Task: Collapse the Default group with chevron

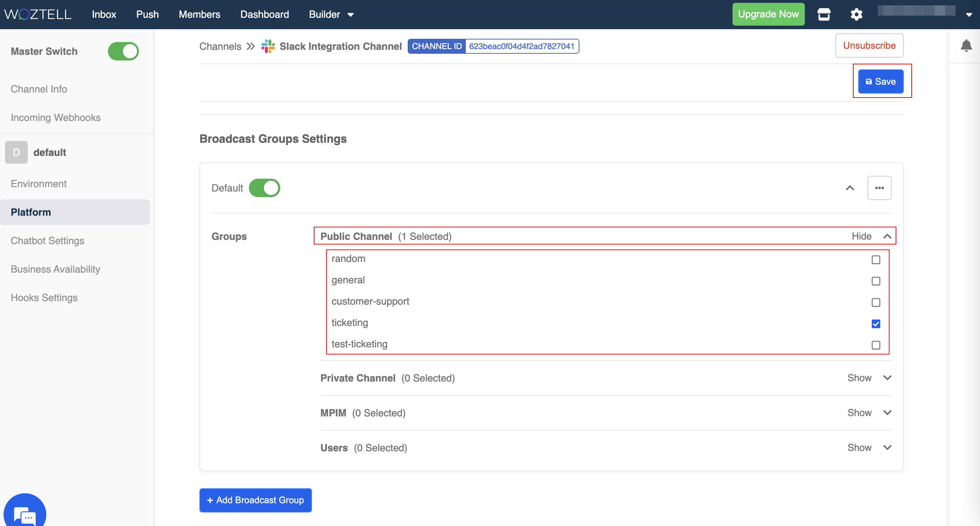Action: (x=850, y=188)
